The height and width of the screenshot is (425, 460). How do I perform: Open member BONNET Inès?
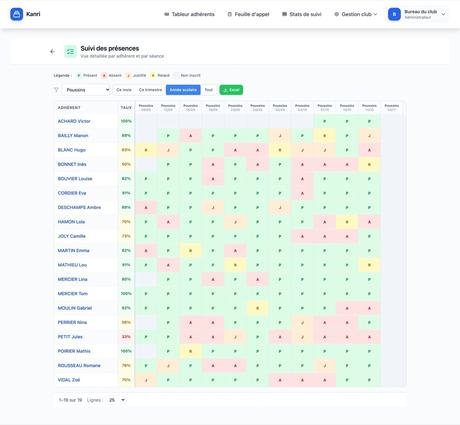tap(72, 164)
